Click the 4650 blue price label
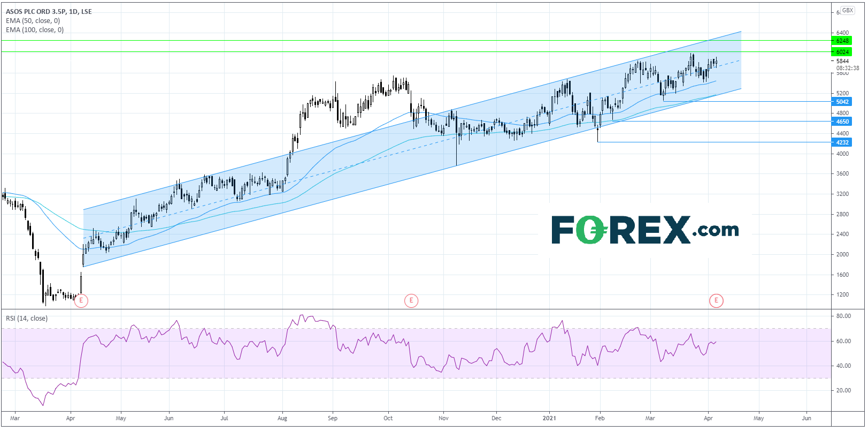Screen dimensions: 868x432 point(842,122)
